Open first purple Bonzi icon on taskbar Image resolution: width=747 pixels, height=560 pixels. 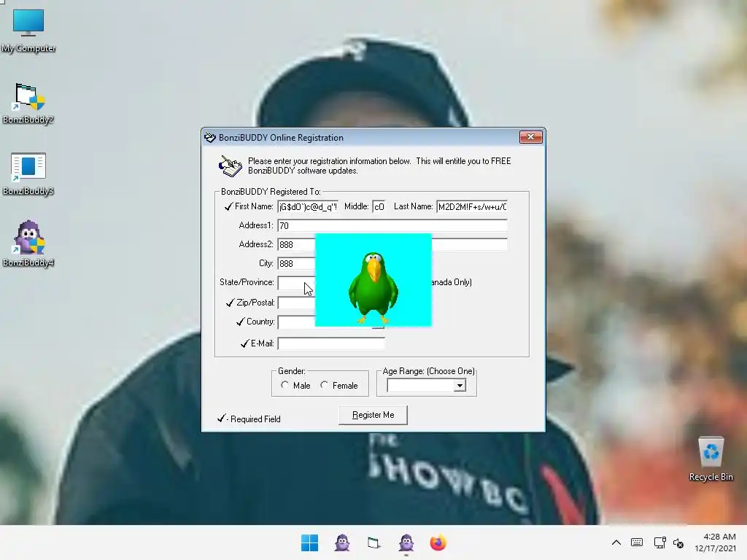[342, 542]
